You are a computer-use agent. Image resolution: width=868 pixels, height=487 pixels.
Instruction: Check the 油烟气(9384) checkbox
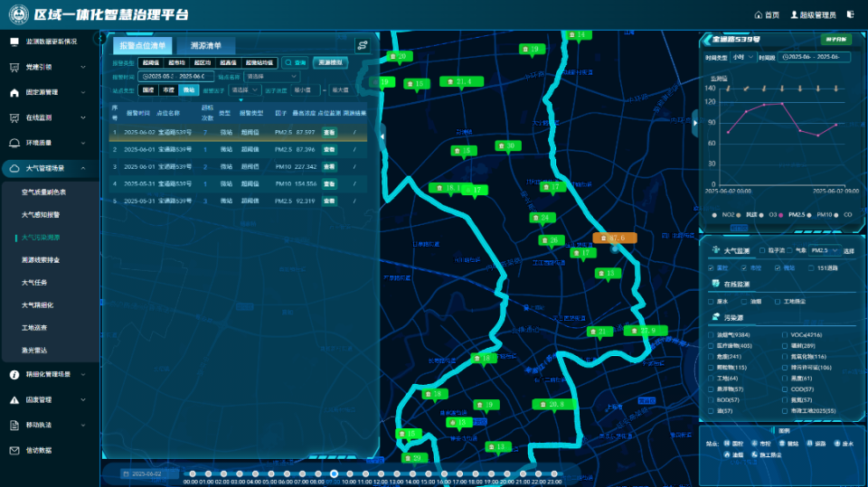click(x=711, y=335)
